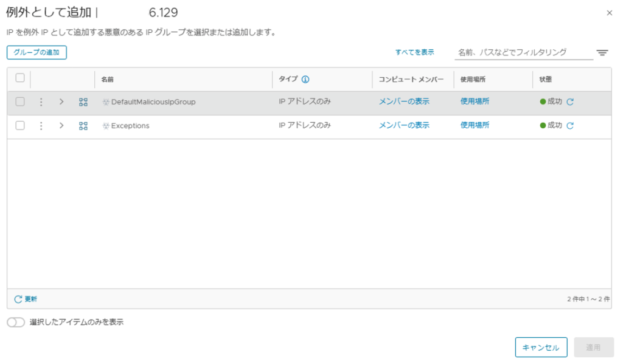
Task: Open the DefaultMaliciousIpGroup row actions menu
Action: tap(41, 102)
